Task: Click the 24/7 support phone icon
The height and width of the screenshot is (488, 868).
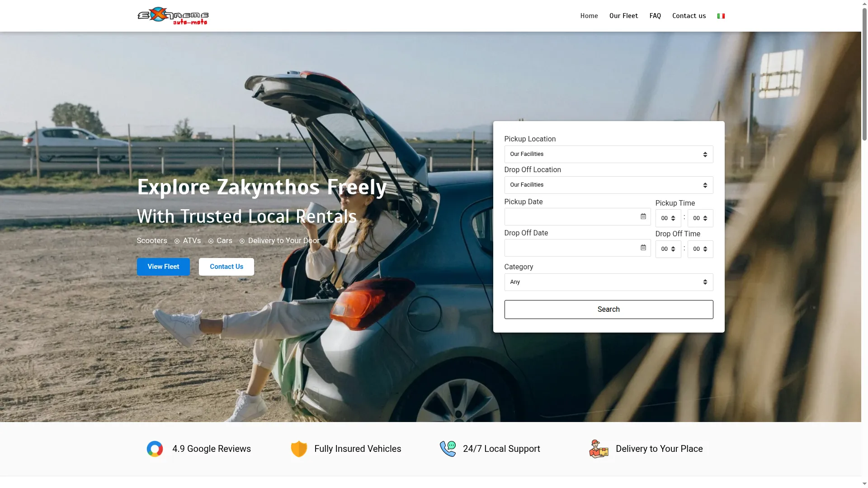Action: [x=448, y=449]
